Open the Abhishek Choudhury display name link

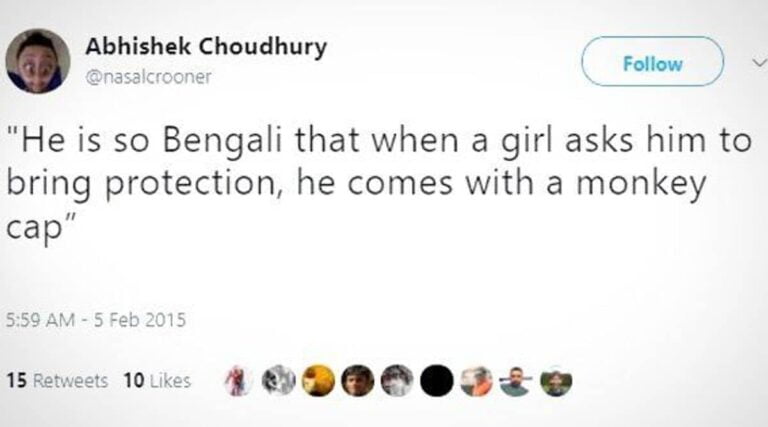pos(206,48)
